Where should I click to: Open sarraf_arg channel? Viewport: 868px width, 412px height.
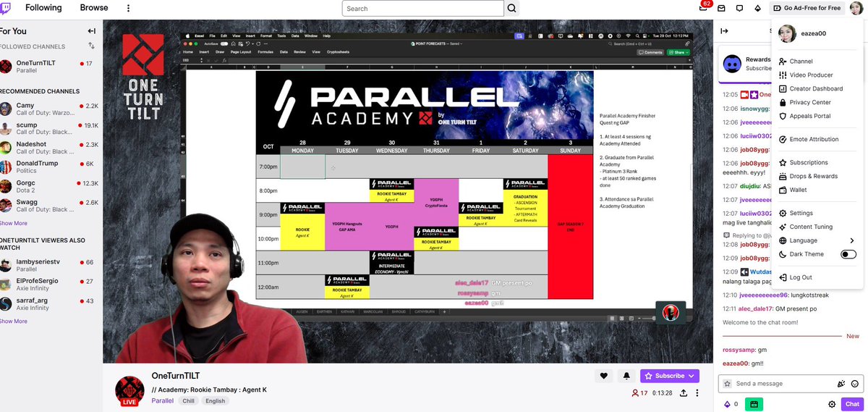48,304
